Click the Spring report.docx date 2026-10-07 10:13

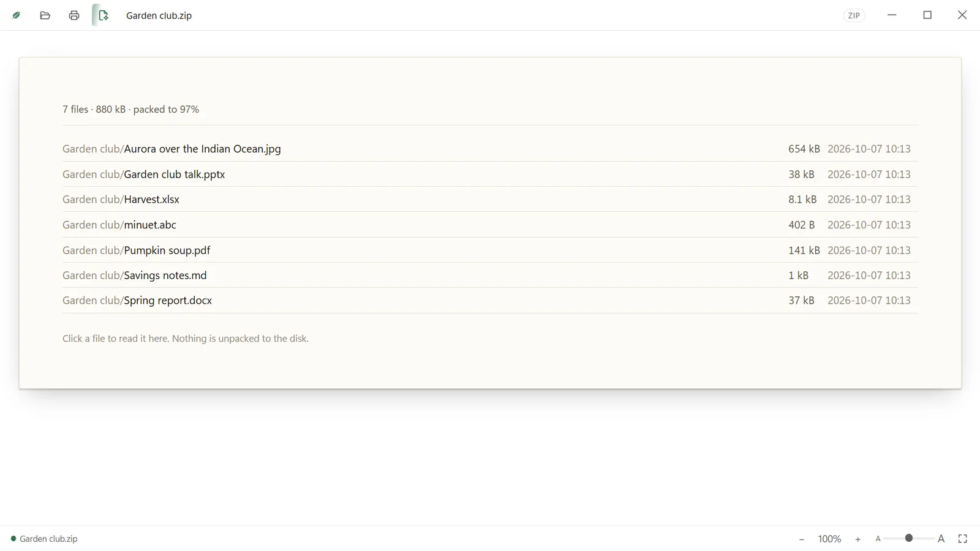869,300
